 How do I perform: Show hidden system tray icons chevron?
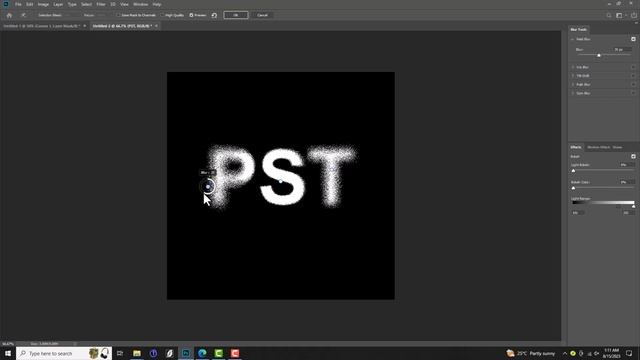(565, 353)
